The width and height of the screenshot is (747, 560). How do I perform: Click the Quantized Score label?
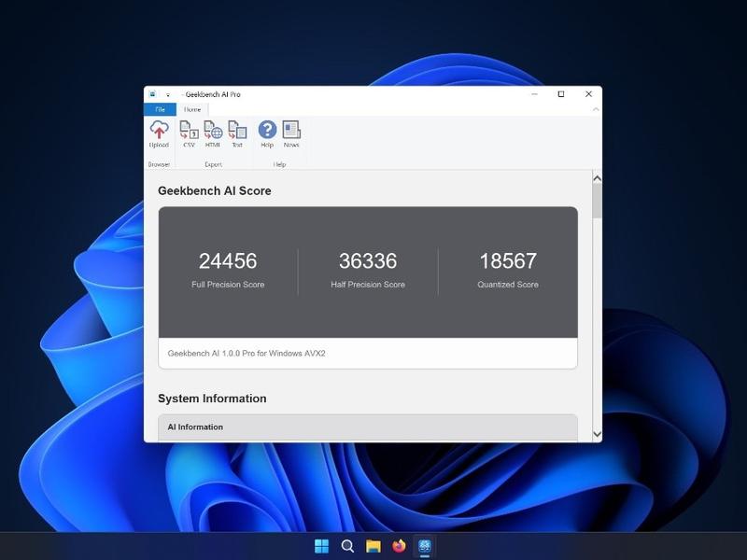508,285
